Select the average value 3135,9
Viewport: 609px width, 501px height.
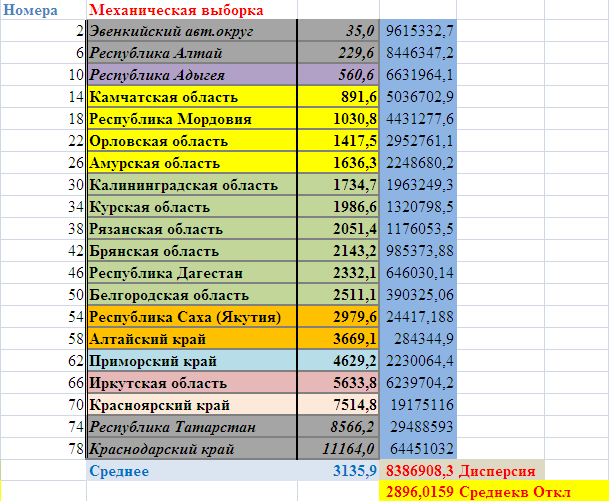tap(339, 470)
